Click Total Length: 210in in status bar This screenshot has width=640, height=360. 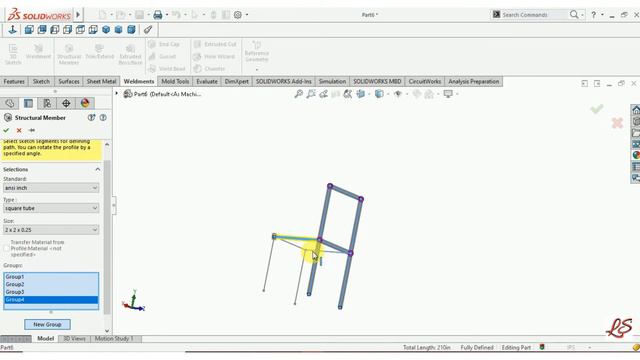tap(427, 347)
